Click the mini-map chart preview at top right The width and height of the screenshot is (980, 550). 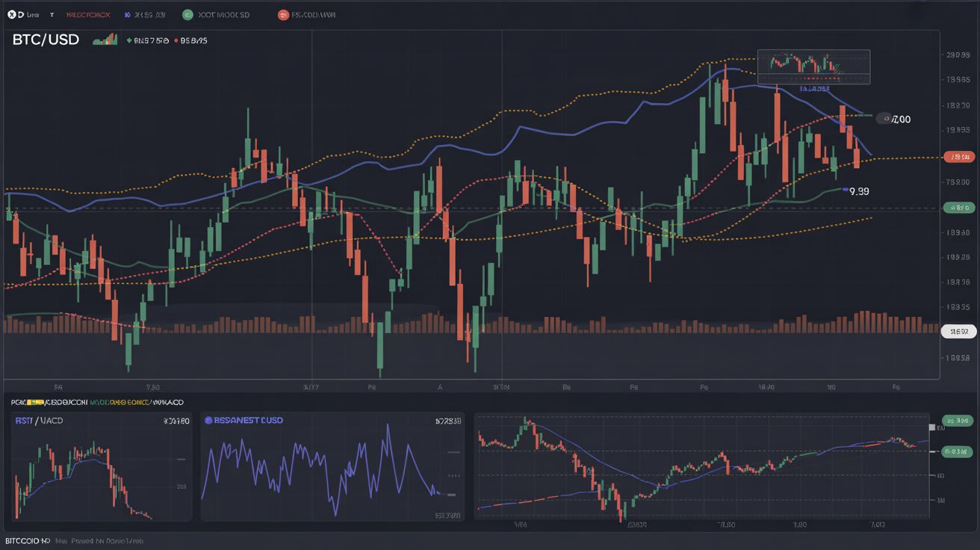813,66
